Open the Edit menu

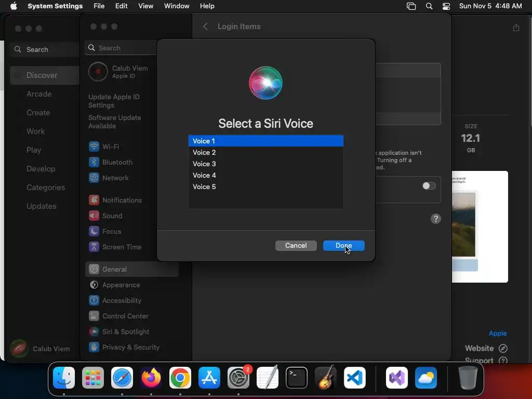(122, 6)
